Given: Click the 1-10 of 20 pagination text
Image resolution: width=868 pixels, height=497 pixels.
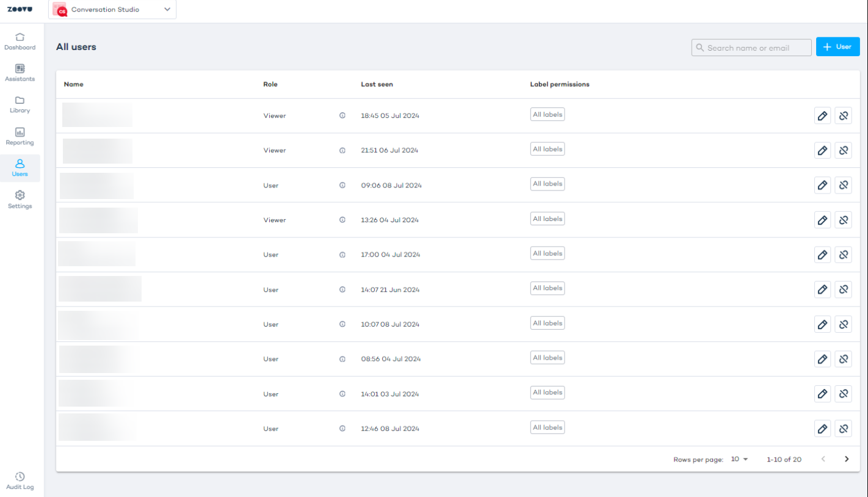Looking at the screenshot, I should (784, 460).
